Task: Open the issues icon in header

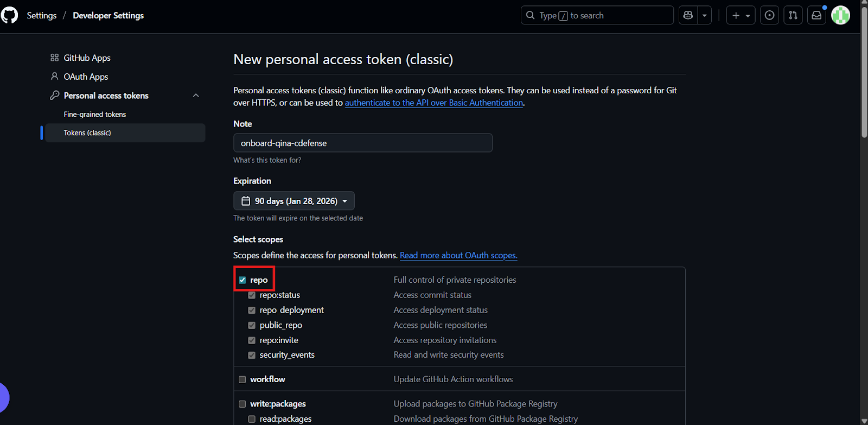Action: point(769,15)
